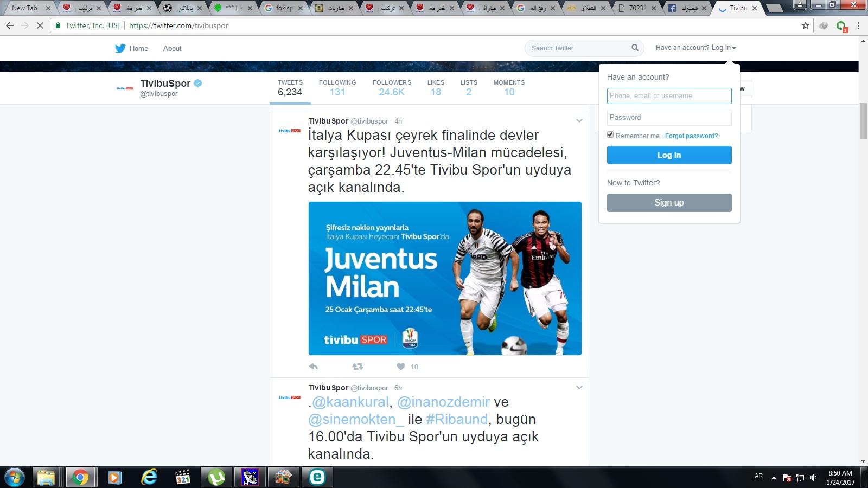
Task: Open the MOMENTS 10 tab
Action: pyautogui.click(x=509, y=87)
